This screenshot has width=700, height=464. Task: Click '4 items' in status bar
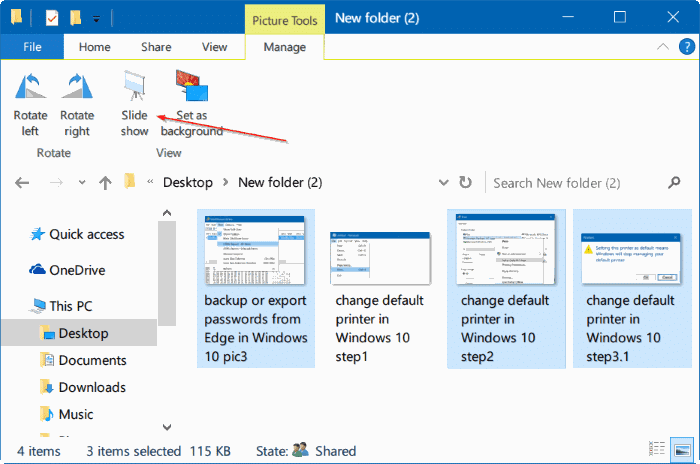(39, 451)
